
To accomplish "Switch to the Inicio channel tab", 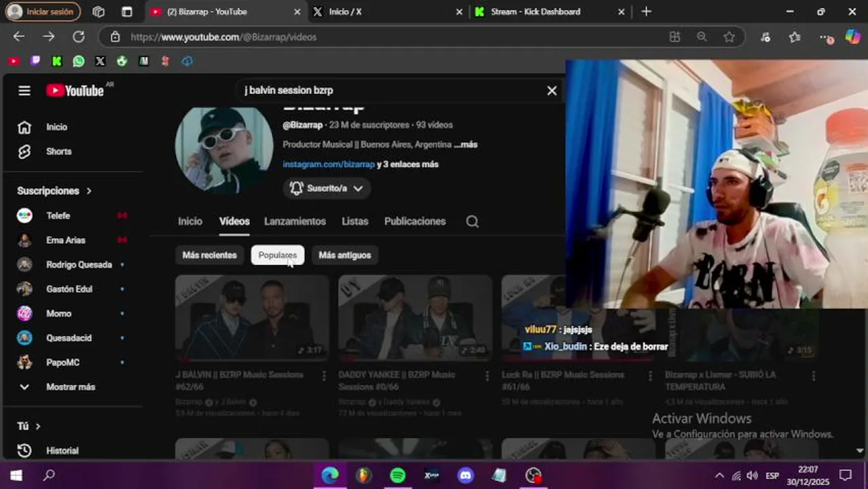I will pyautogui.click(x=190, y=221).
